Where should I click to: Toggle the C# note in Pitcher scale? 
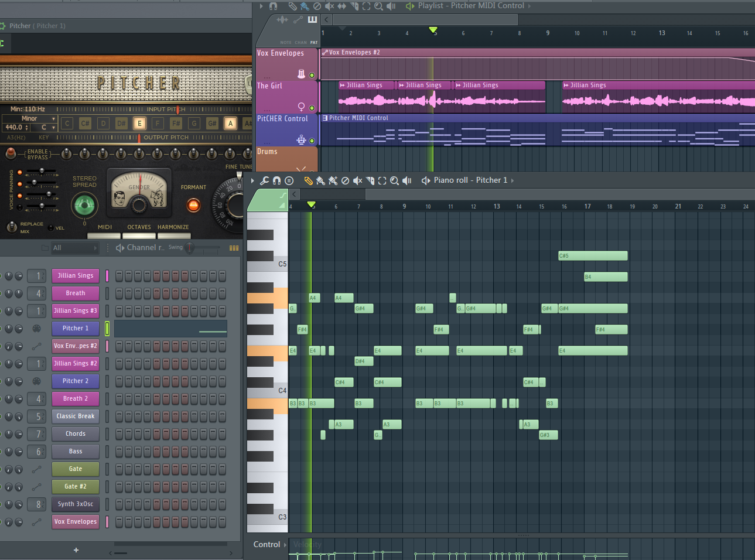click(85, 123)
